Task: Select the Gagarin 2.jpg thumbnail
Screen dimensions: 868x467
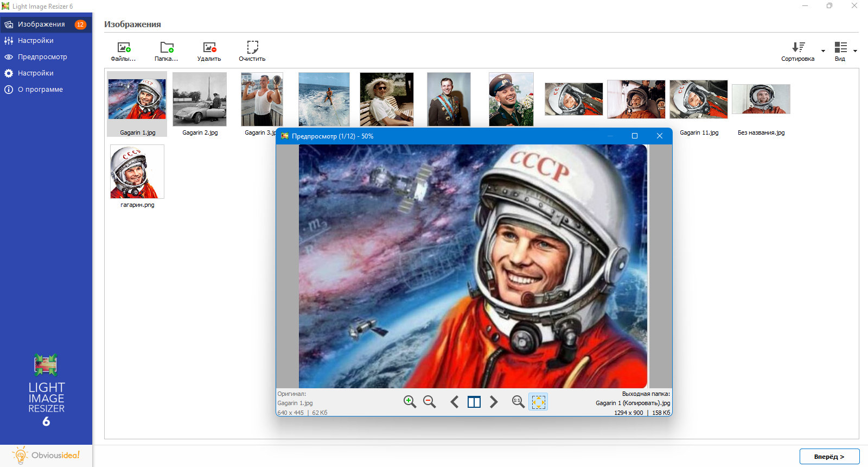Action: [x=200, y=99]
